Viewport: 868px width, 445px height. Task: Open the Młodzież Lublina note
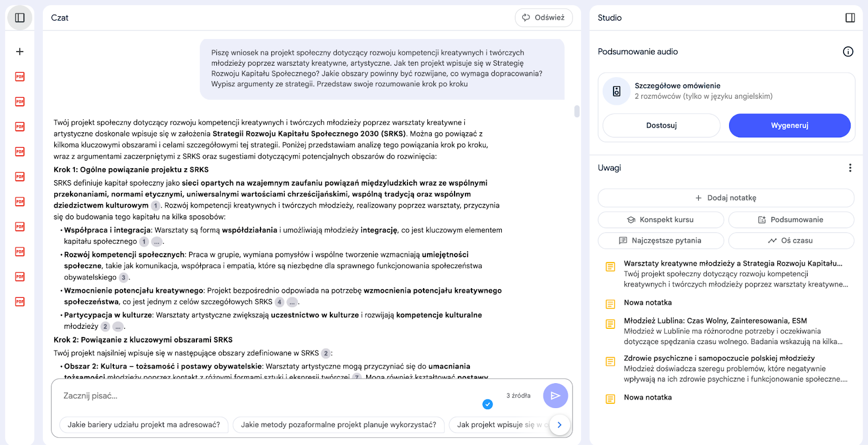[x=715, y=321]
